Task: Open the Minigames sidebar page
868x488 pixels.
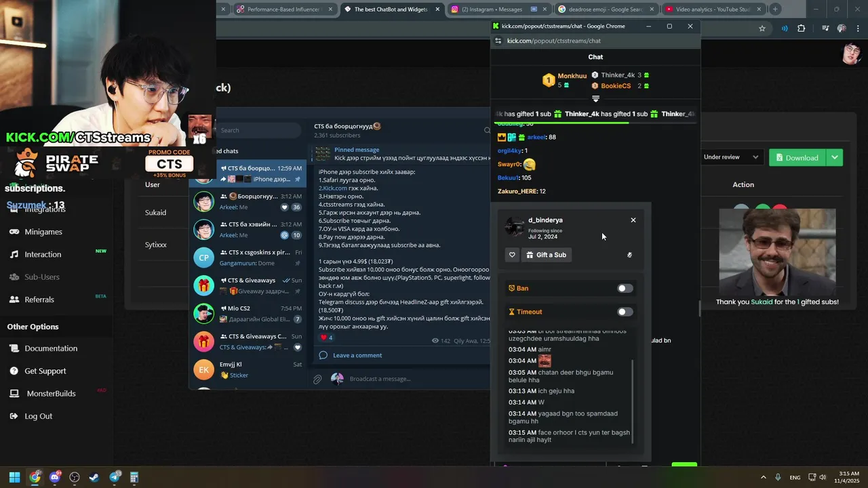Action: 43,232
